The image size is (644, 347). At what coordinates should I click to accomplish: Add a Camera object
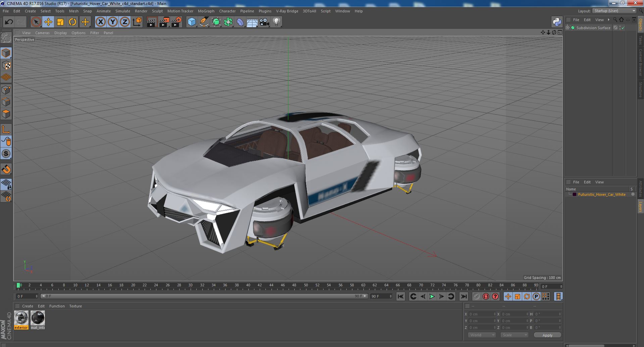pos(264,22)
